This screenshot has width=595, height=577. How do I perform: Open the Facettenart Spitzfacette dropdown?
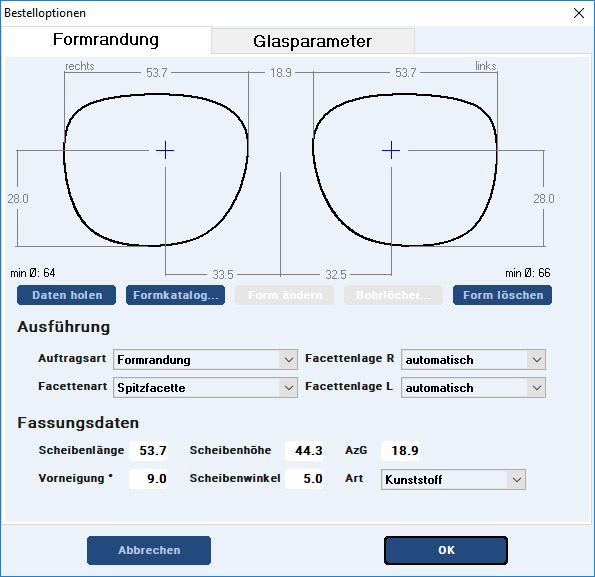[x=205, y=388]
